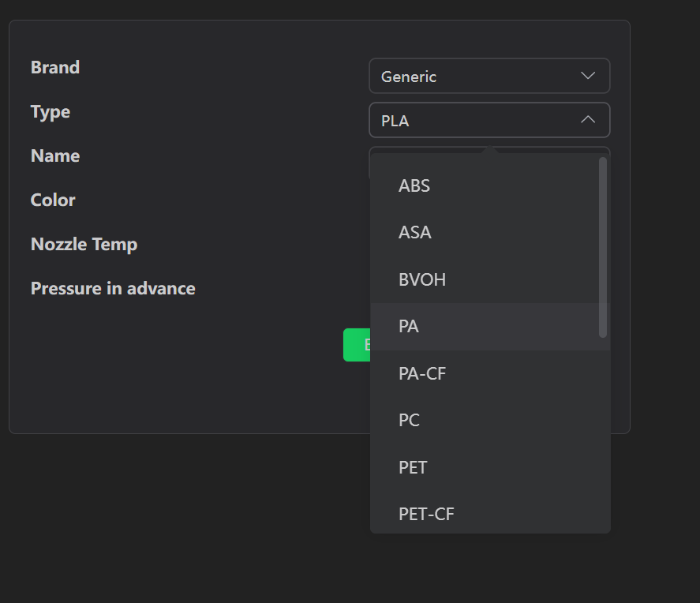This screenshot has width=700, height=603.
Task: Click the Color label
Action: point(53,200)
